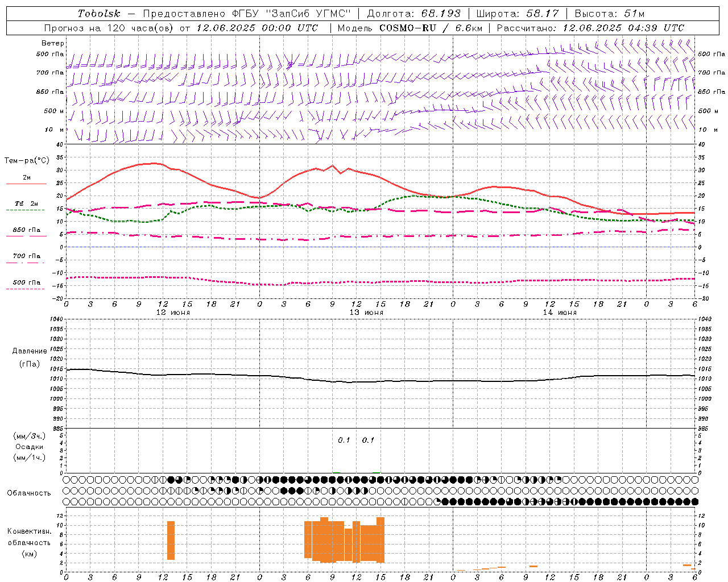The height and width of the screenshot is (582, 728).
Task: Click the "Прогноз на 120 часа(ов)" forecast text
Action: pos(109,28)
